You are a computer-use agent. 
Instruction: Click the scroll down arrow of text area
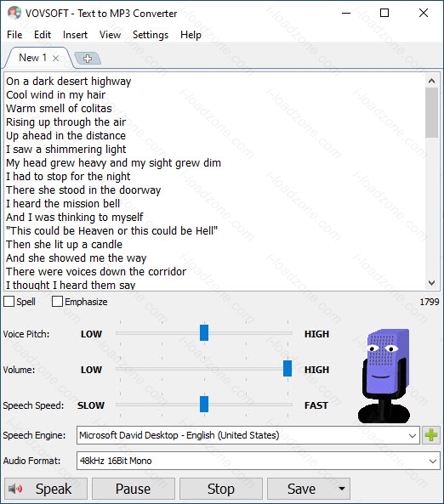pyautogui.click(x=431, y=283)
